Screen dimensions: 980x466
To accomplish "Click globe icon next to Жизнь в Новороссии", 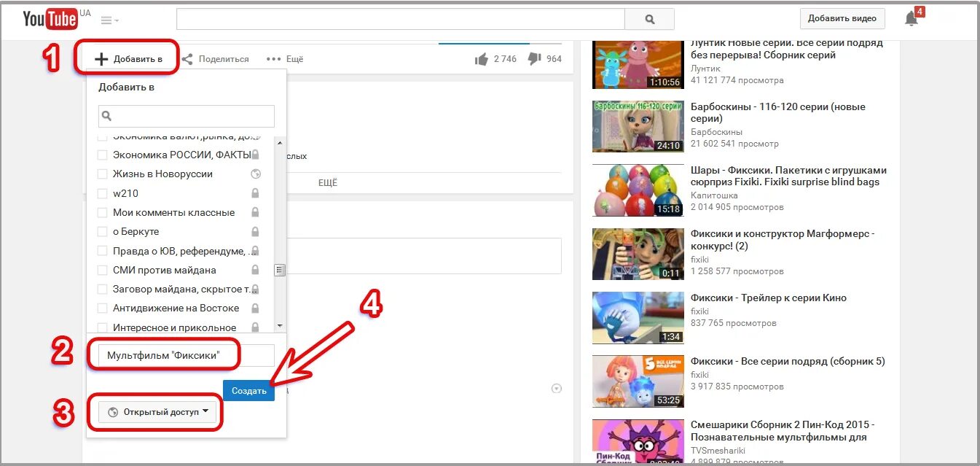I will [x=255, y=174].
